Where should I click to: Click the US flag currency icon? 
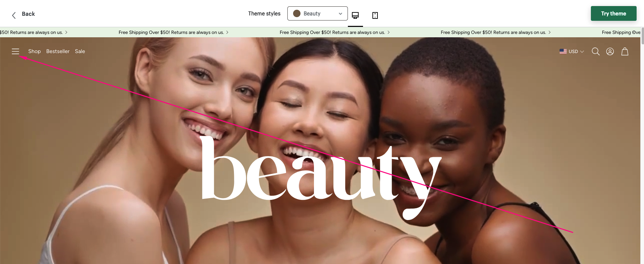click(x=563, y=51)
